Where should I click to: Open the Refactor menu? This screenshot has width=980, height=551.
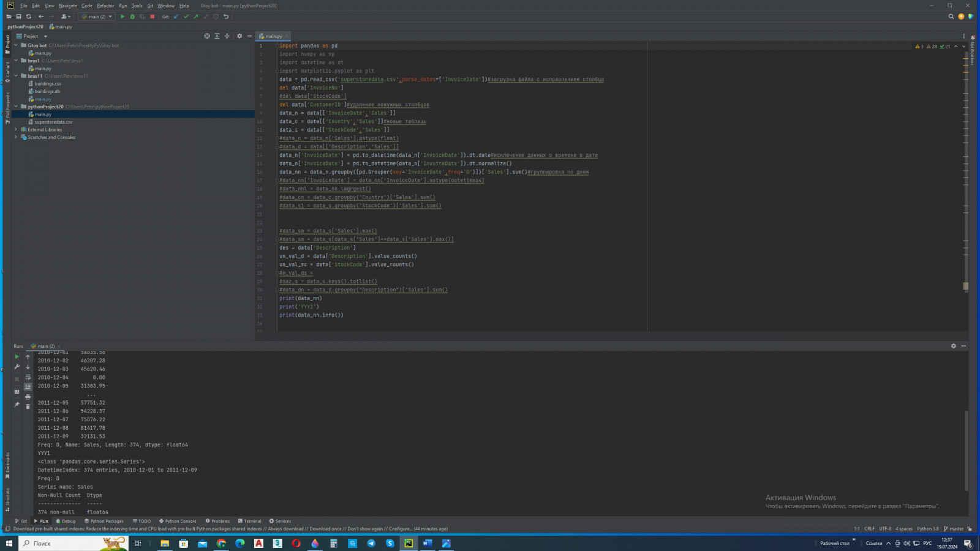(105, 6)
